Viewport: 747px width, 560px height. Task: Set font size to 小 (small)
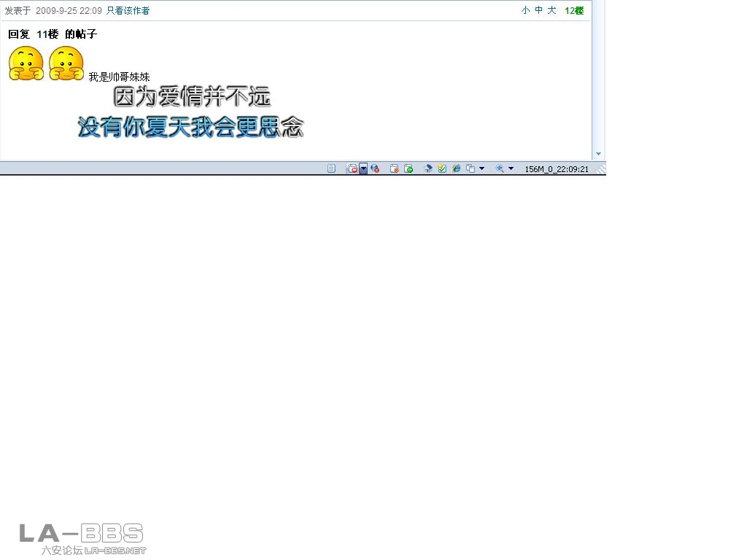pos(525,10)
